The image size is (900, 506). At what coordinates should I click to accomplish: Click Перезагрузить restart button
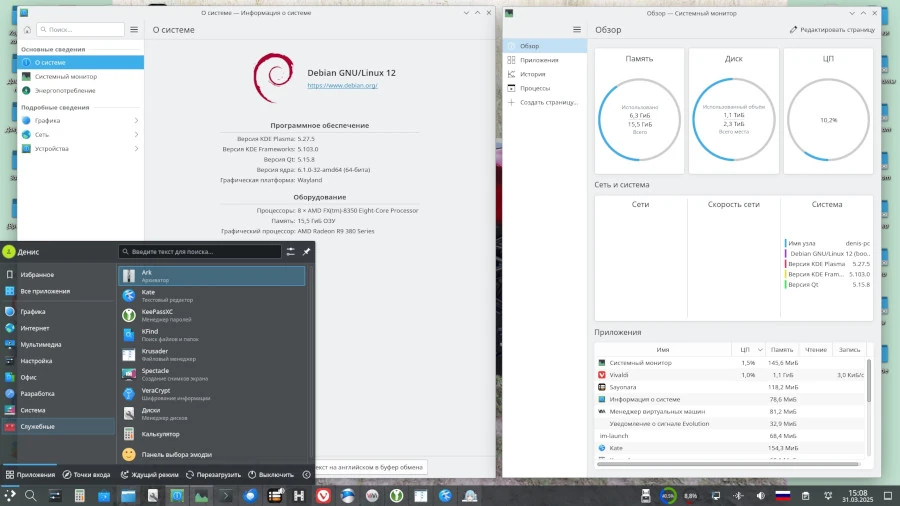pyautogui.click(x=213, y=474)
